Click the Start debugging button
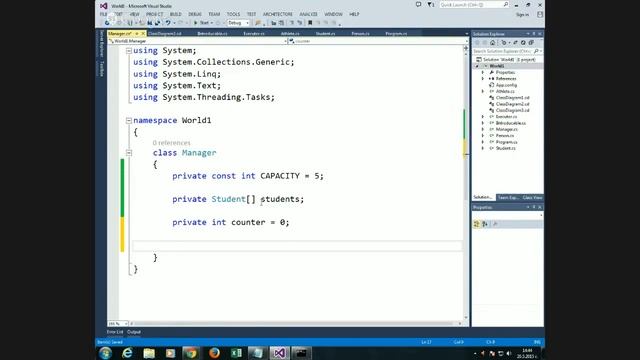This screenshot has width=640, height=360. 202,23
